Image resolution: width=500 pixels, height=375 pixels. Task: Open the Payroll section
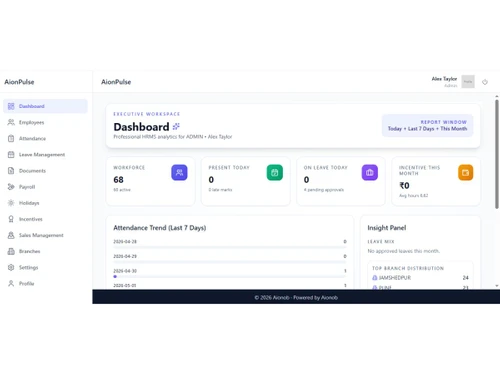coord(45,187)
